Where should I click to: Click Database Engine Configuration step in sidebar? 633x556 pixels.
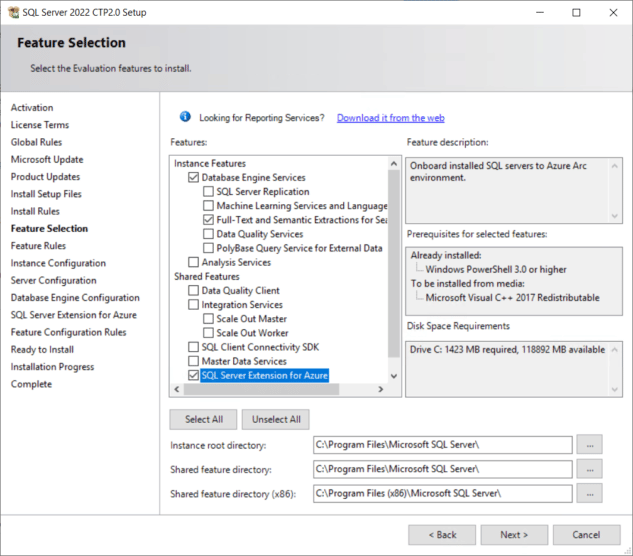(x=75, y=298)
